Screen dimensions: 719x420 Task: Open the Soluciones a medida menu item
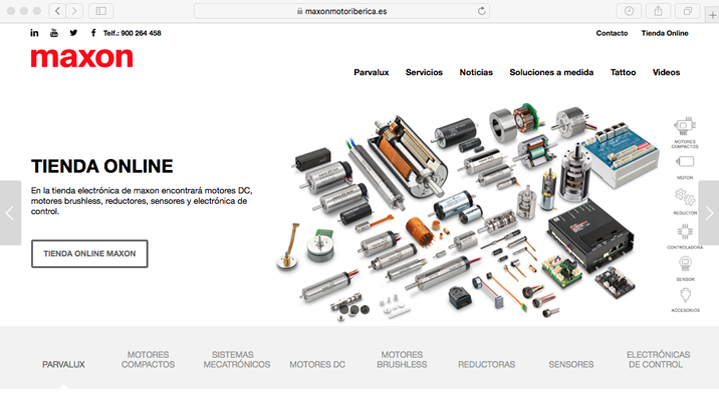(x=552, y=72)
